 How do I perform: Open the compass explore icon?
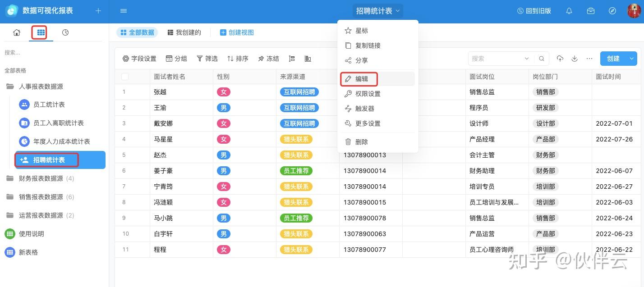pyautogui.click(x=612, y=11)
